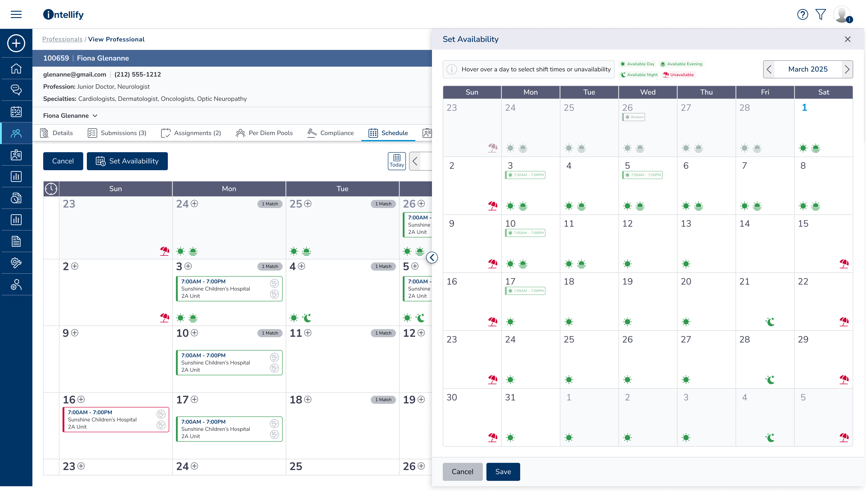Viewport: 868px width, 493px height.
Task: Select the Messages chat icon in sidebar
Action: click(x=16, y=90)
